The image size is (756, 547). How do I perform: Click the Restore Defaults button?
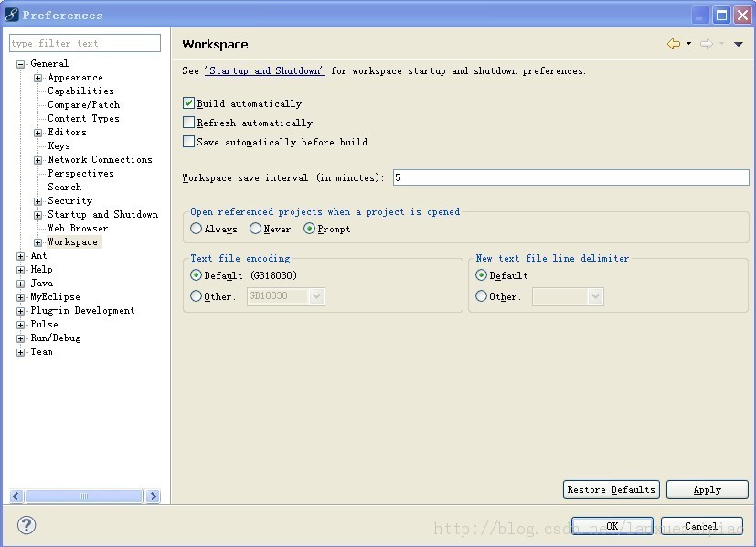coord(612,489)
